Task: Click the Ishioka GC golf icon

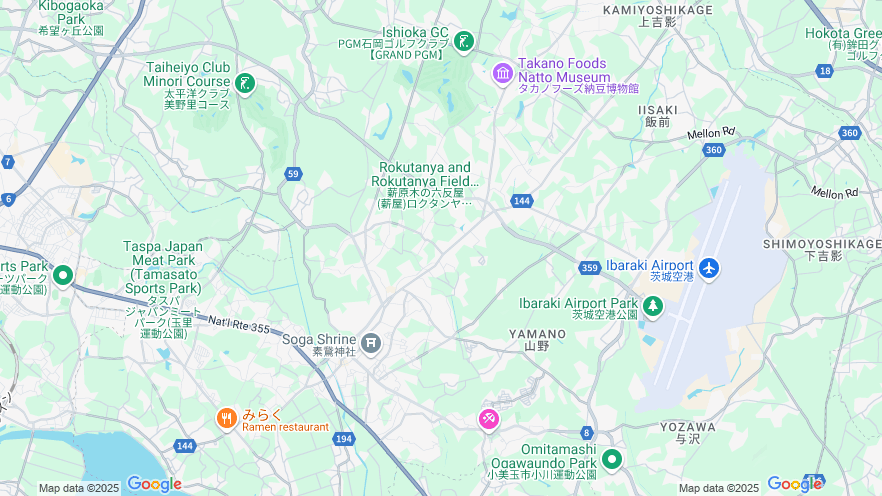Action: pyautogui.click(x=464, y=42)
